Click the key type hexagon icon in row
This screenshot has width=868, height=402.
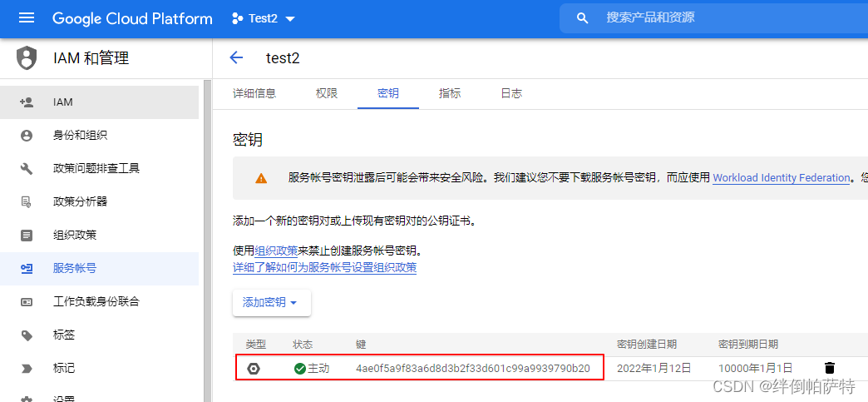[x=254, y=368]
